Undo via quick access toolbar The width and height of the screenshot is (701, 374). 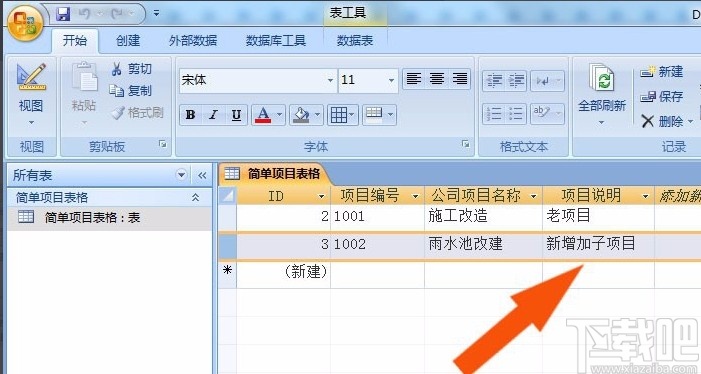pos(85,14)
